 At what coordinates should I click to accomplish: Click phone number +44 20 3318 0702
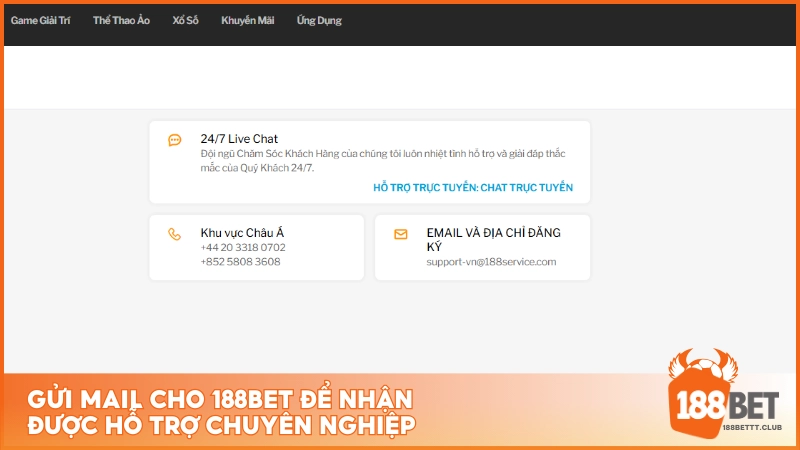243,247
